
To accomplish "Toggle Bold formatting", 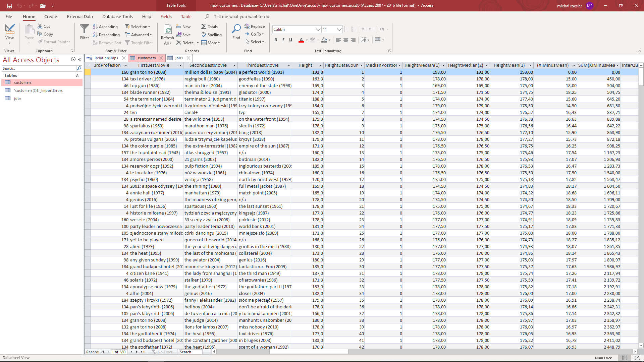I will tap(276, 40).
